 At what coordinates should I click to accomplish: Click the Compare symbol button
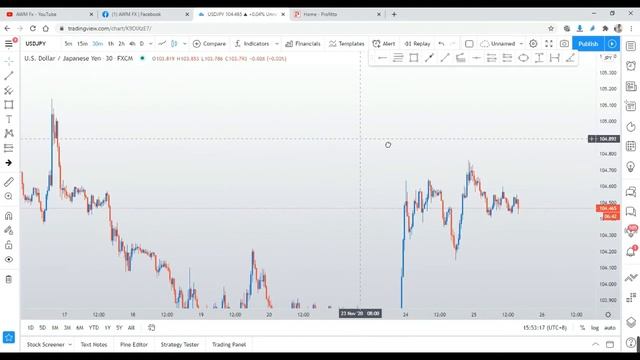click(209, 44)
